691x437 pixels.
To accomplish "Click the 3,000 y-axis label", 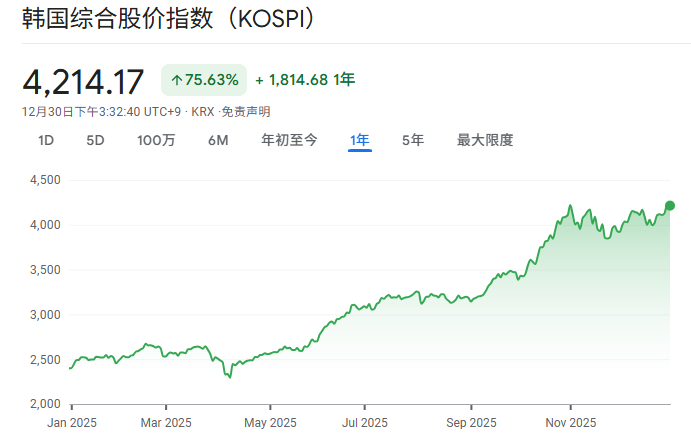I will (45, 315).
